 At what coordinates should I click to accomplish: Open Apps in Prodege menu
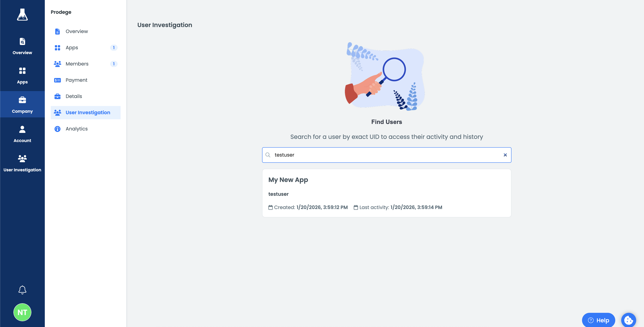click(x=72, y=47)
